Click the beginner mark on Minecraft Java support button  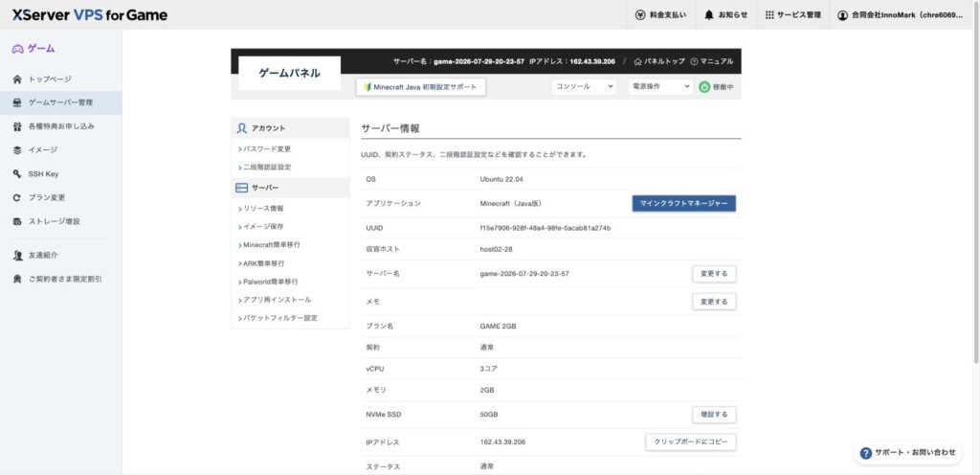(x=367, y=87)
